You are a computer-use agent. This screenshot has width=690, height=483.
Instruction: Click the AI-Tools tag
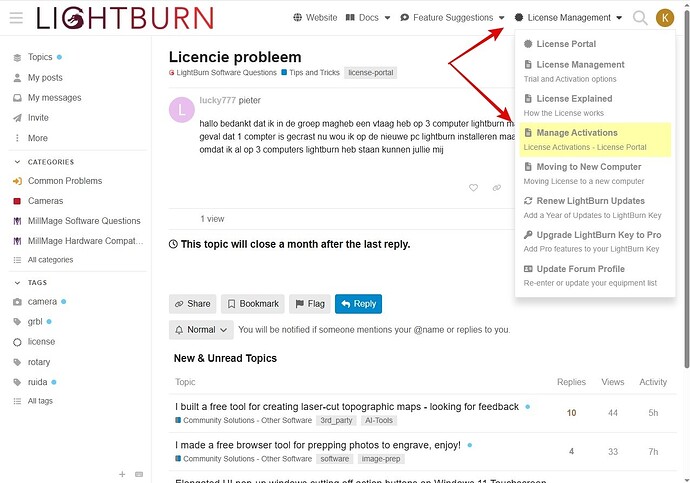pyautogui.click(x=378, y=421)
